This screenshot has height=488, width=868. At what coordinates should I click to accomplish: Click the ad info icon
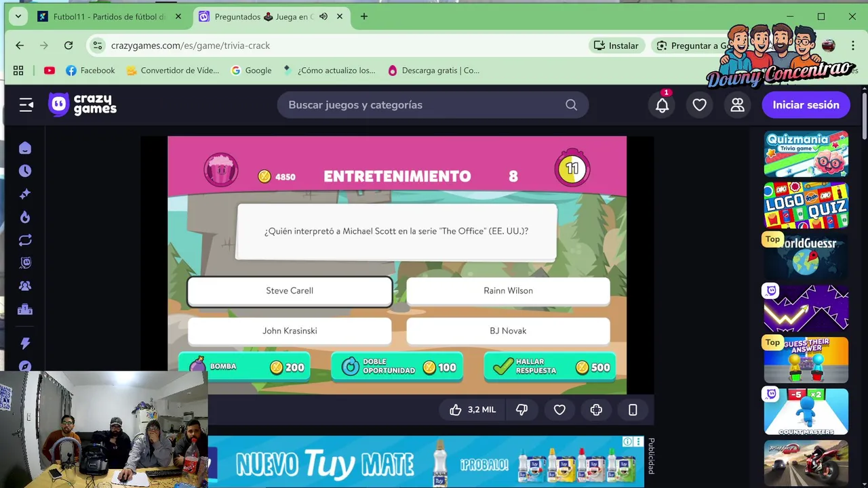[x=628, y=442]
